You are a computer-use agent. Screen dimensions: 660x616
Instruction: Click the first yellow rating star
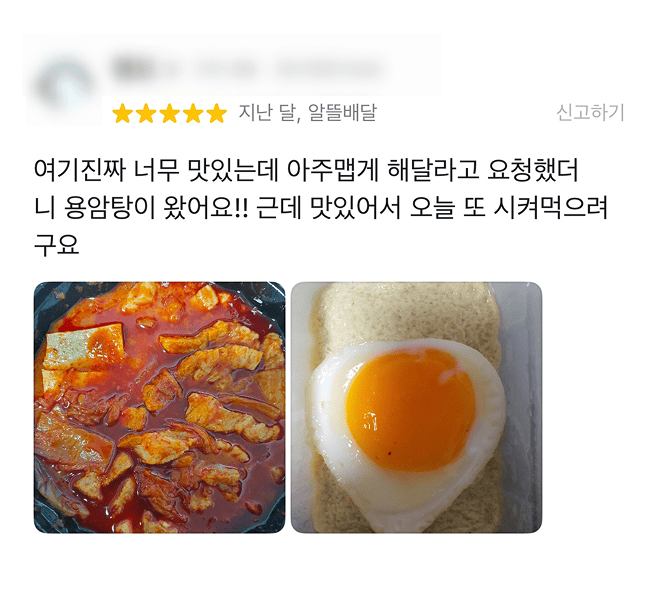[x=122, y=113]
